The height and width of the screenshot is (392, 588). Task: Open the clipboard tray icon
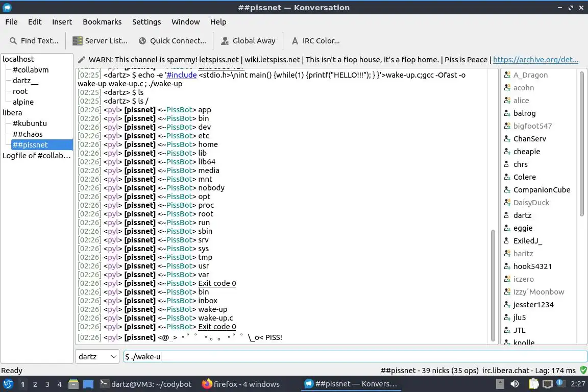point(533,384)
